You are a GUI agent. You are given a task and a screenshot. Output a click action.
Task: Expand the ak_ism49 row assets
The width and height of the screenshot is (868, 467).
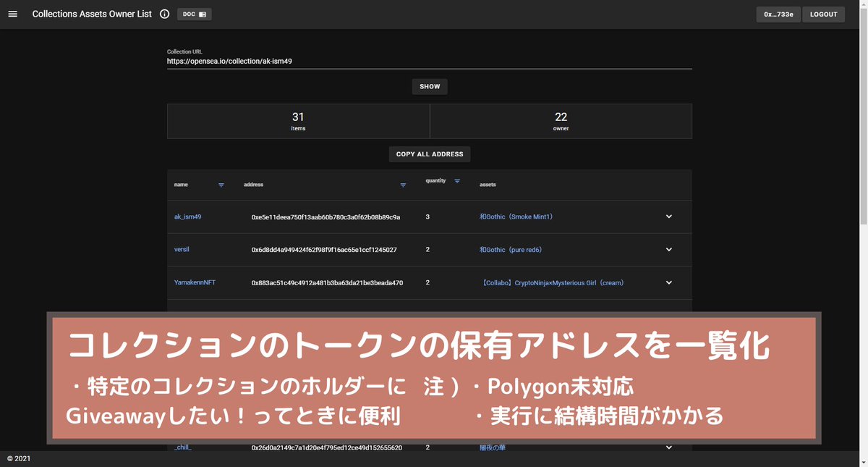pyautogui.click(x=668, y=216)
